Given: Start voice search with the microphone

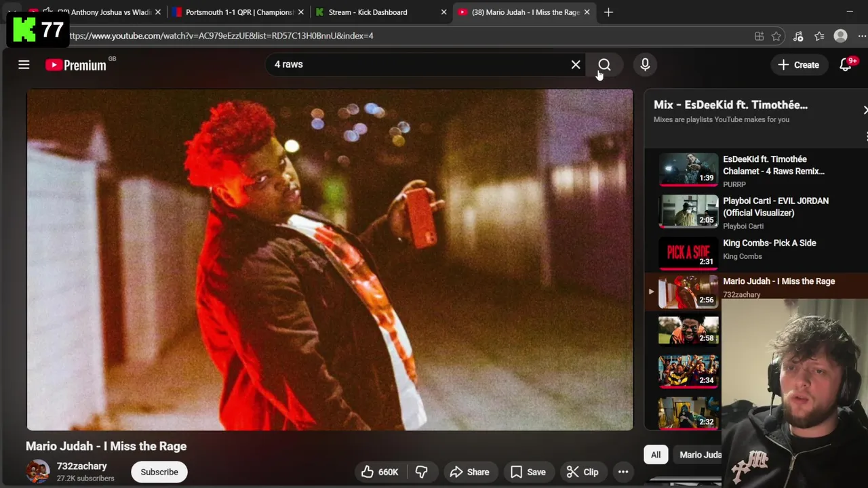Looking at the screenshot, I should coord(645,64).
